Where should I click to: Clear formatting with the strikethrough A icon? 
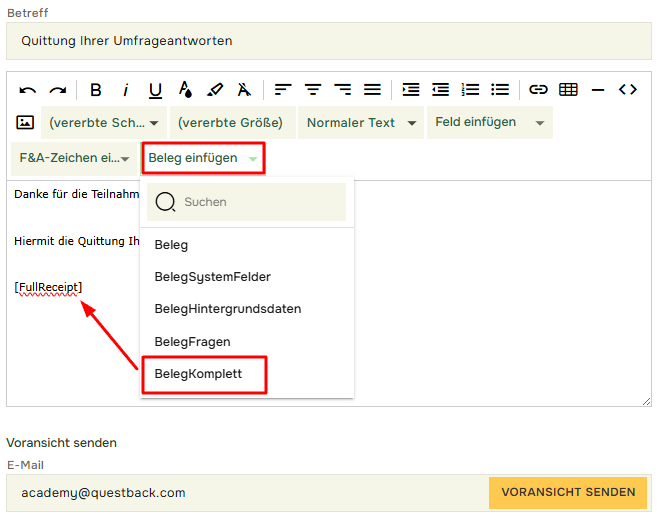[244, 90]
